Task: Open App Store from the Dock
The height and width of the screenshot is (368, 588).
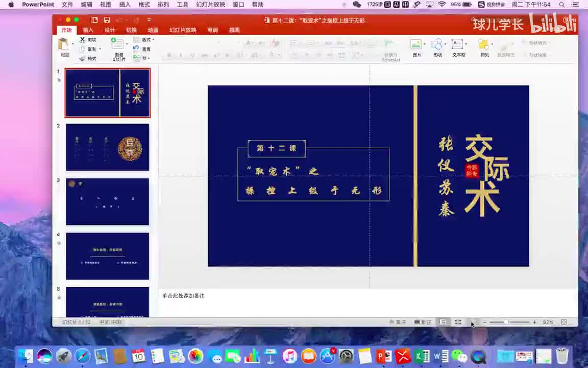Action: 327,356
